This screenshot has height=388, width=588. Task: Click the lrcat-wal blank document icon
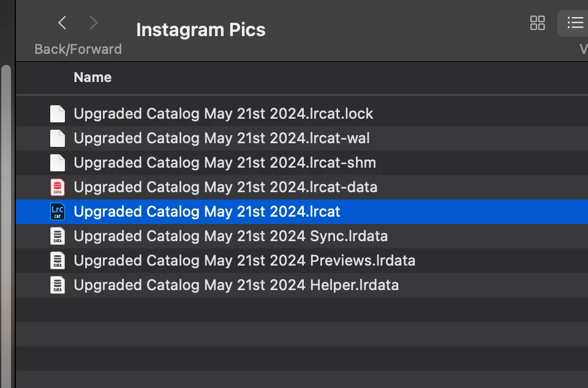click(x=57, y=138)
